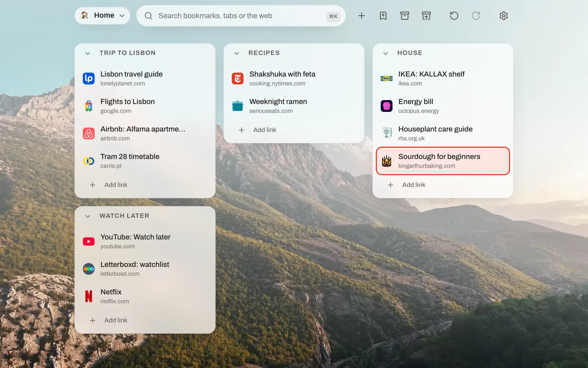Click the YouTube play icon

coord(89,241)
